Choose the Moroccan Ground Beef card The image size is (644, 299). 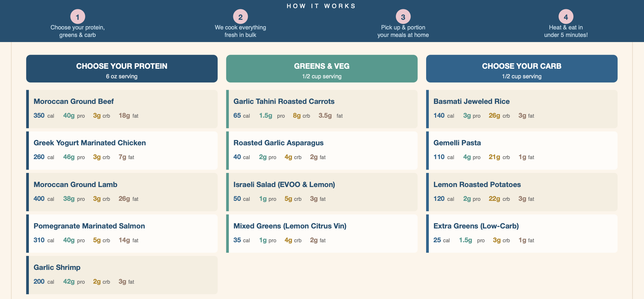[122, 109]
